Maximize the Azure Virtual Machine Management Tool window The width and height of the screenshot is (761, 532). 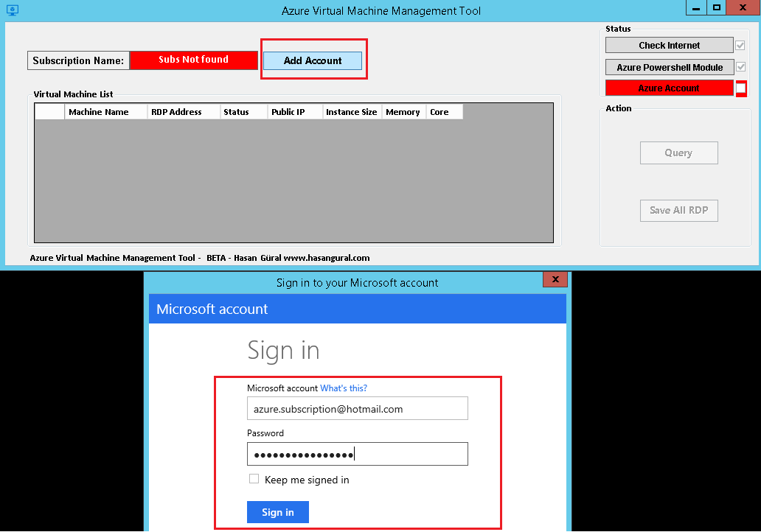716,7
